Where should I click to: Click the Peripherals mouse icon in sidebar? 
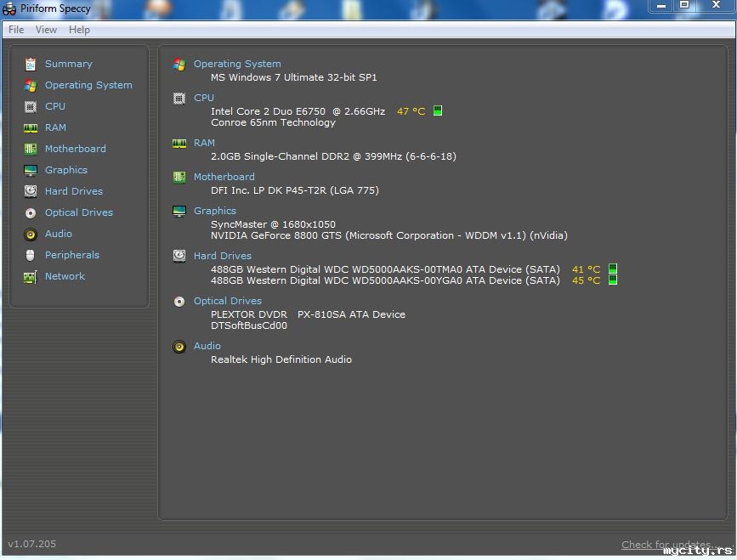tap(31, 255)
